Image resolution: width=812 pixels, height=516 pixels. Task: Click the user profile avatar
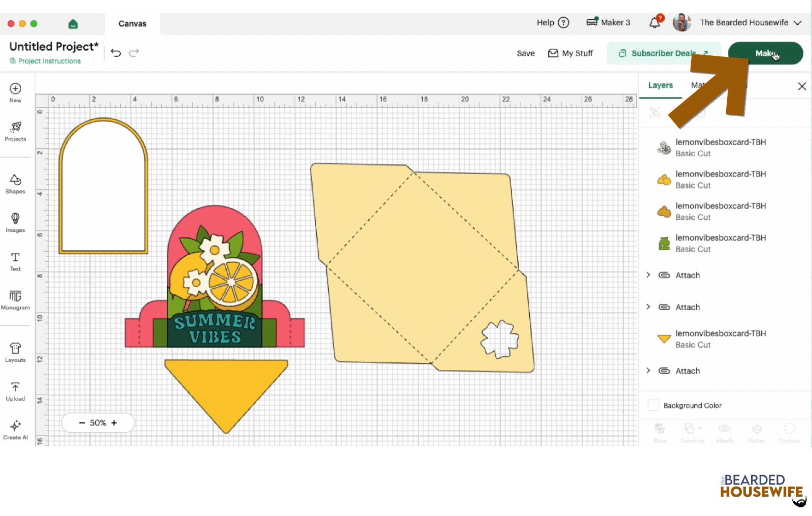[x=682, y=22]
